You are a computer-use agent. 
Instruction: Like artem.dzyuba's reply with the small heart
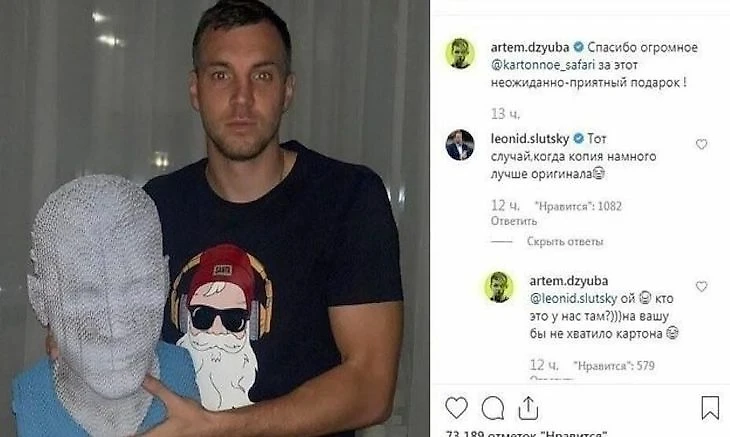click(702, 286)
